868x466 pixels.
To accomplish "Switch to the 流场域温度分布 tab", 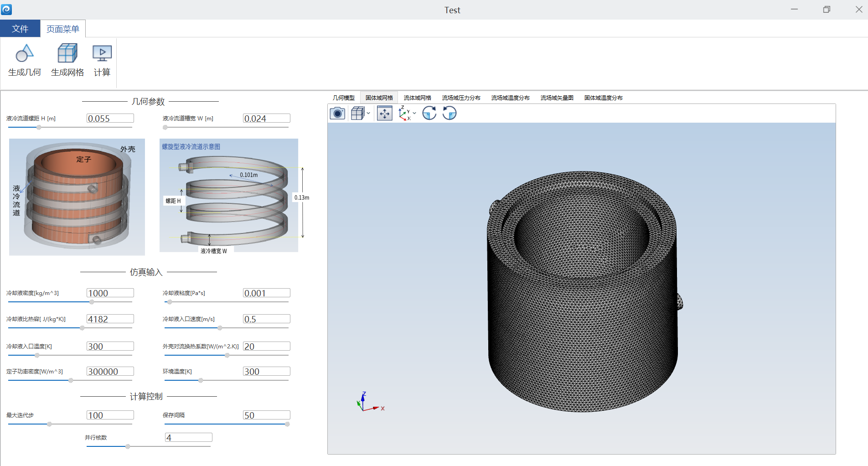I will (x=511, y=98).
